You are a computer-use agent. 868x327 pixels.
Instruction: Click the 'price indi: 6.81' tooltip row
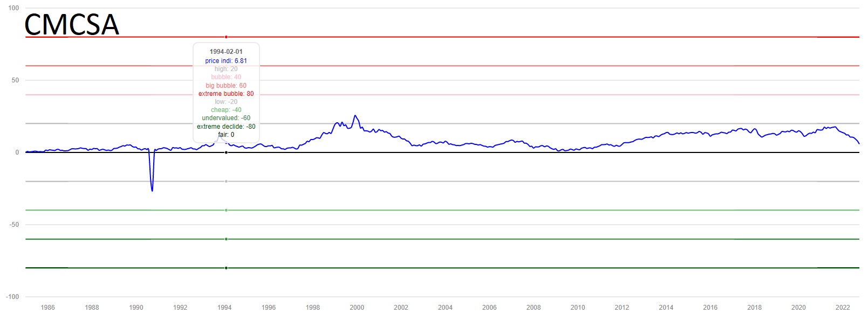pos(226,61)
